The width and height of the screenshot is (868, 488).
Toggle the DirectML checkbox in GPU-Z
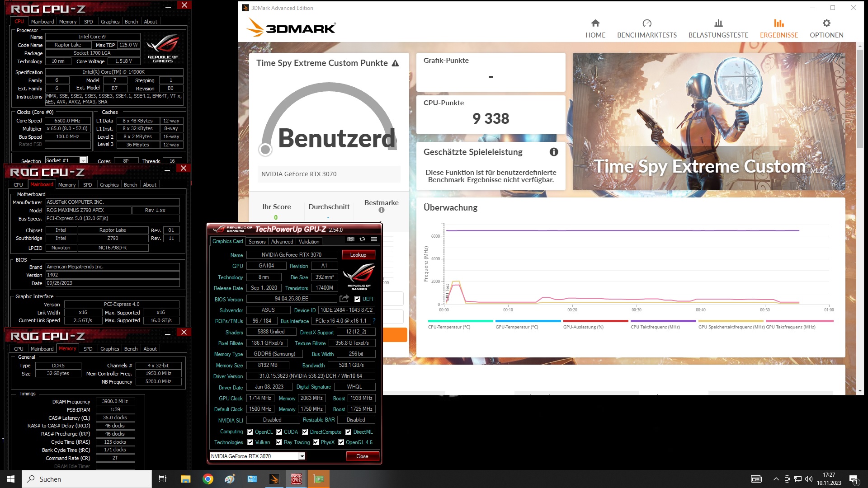pos(348,432)
